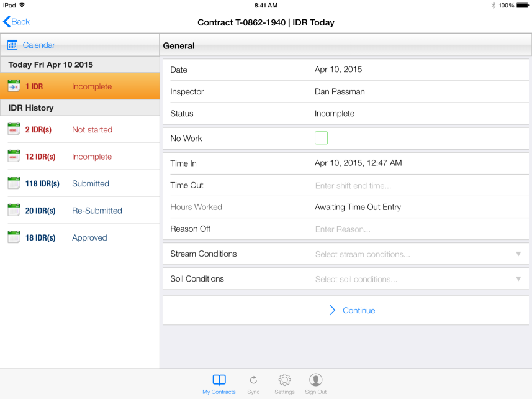Enable the No Work checkbox
532x399 pixels.
[321, 138]
